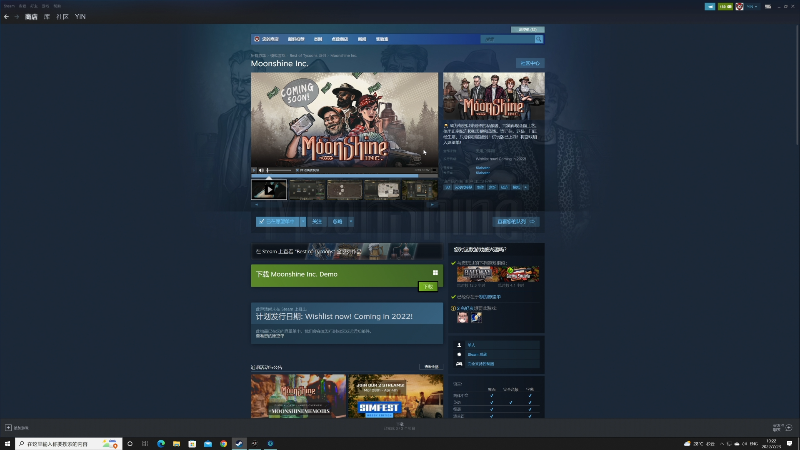This screenshot has width=800, height=450.
Task: Open Friends & Chat at bottom right
Action: coord(782,428)
